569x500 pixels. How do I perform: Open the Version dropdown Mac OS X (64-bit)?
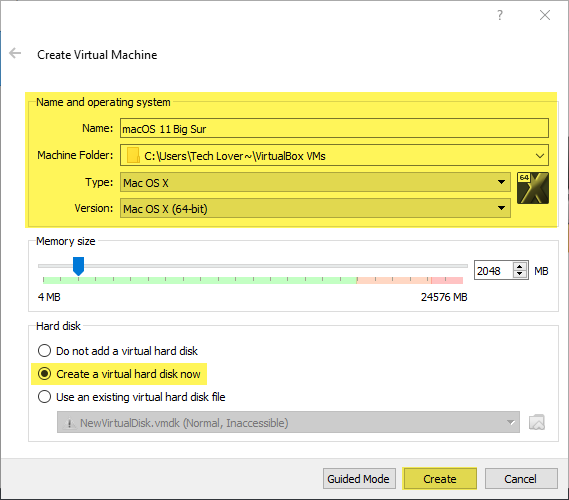click(x=315, y=208)
